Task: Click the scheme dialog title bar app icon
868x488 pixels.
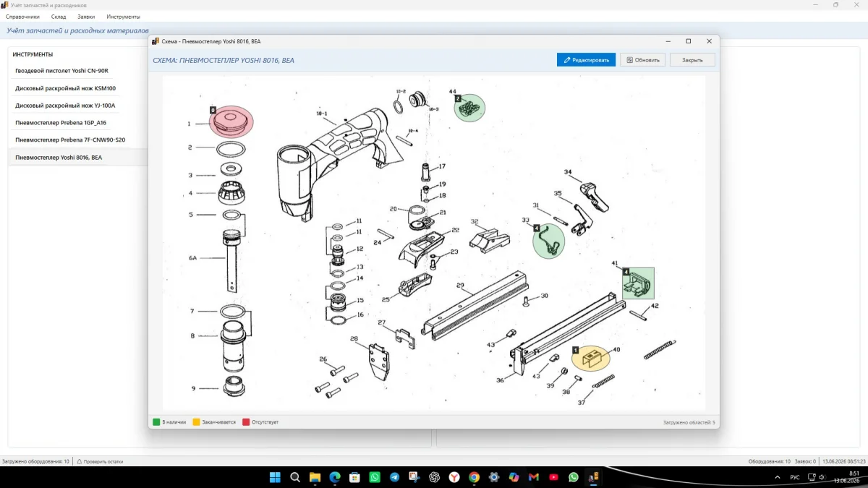Action: pos(156,41)
